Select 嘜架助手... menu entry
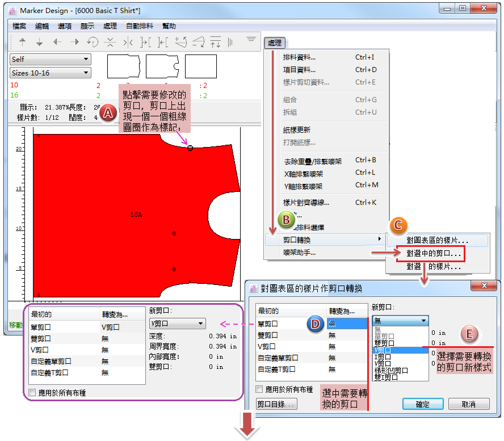The height and width of the screenshot is (441, 504). point(326,253)
